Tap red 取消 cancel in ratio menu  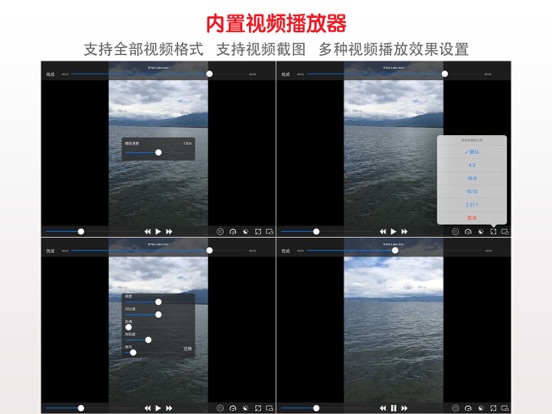(472, 218)
